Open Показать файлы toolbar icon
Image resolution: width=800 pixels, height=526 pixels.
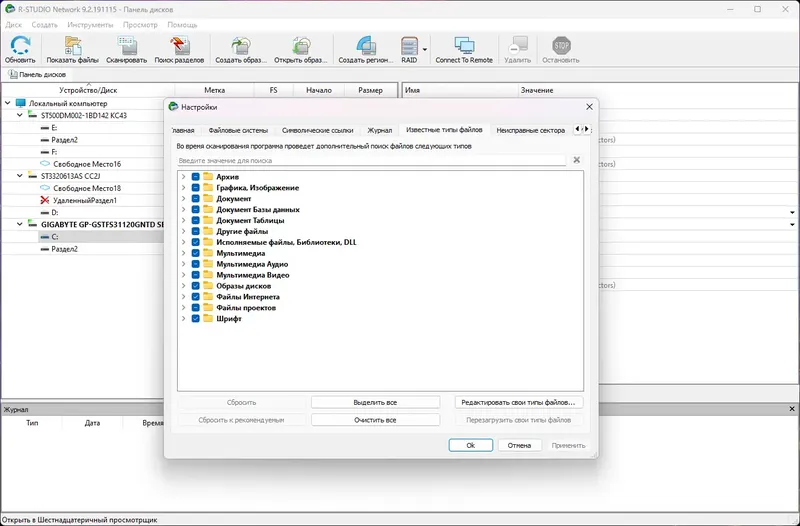(x=72, y=49)
